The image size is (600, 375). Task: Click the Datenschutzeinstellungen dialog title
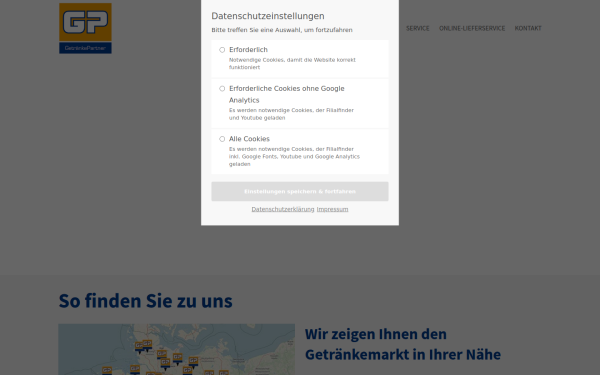(268, 16)
